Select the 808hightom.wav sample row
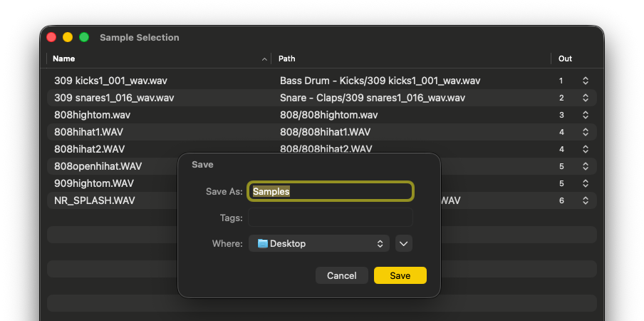 (93, 115)
